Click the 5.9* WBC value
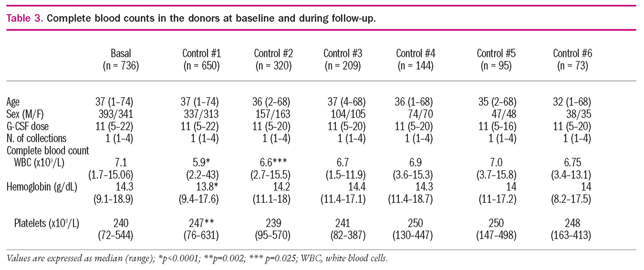This screenshot has height=270, width=644. 201,163
